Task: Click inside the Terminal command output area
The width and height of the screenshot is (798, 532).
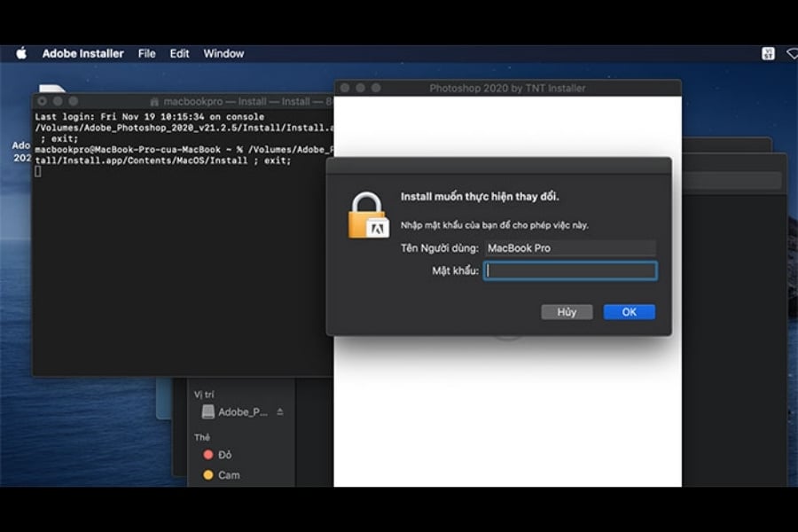Action: coord(177,266)
